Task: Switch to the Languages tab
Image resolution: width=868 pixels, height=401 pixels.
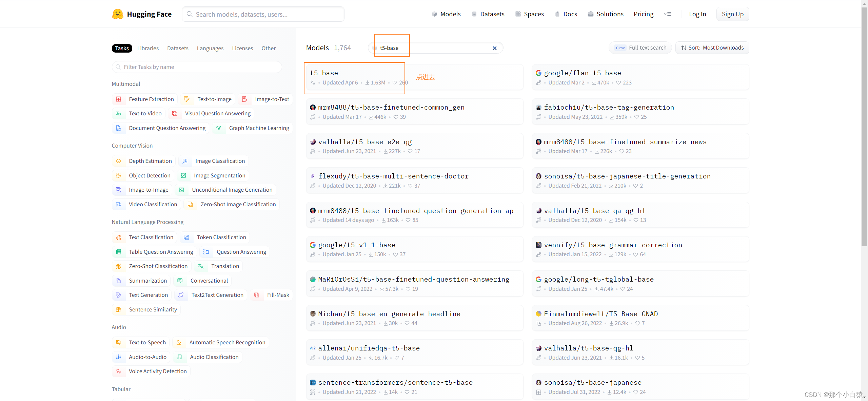Action: pyautogui.click(x=210, y=48)
